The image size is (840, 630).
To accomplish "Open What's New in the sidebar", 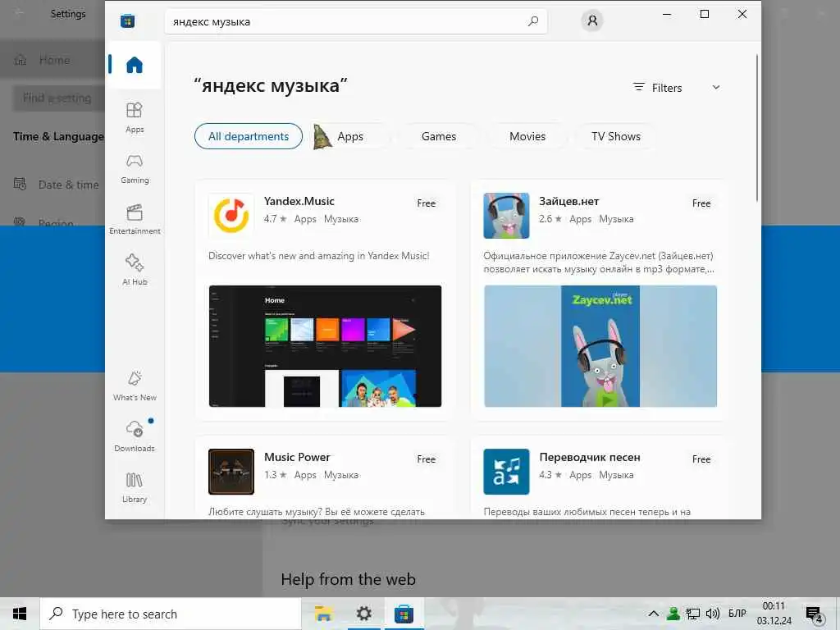I will pos(135,386).
